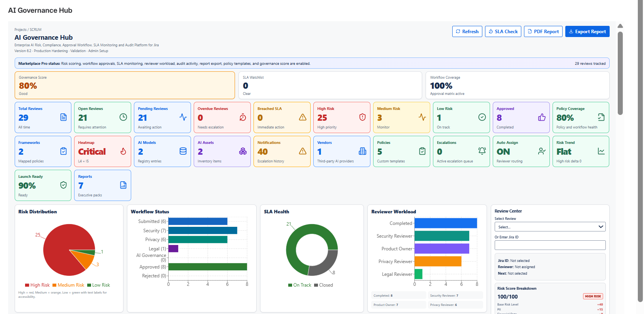The width and height of the screenshot is (644, 314).
Task: Click the timer icon in Overdue Reviews card
Action: (x=243, y=117)
